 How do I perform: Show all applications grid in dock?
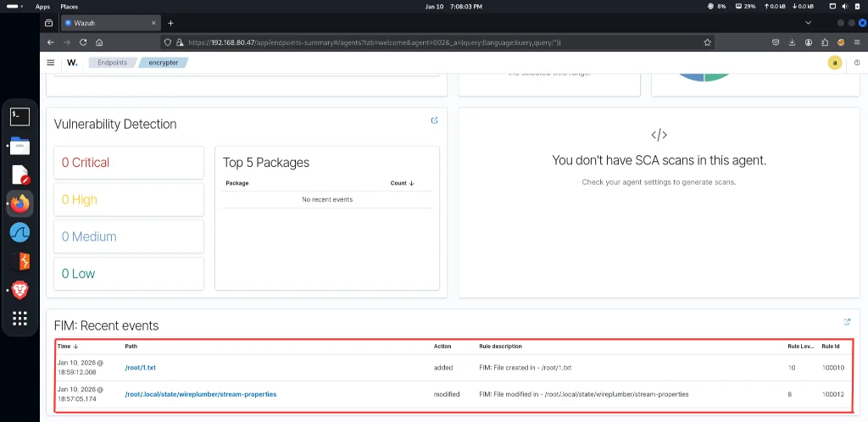click(20, 319)
